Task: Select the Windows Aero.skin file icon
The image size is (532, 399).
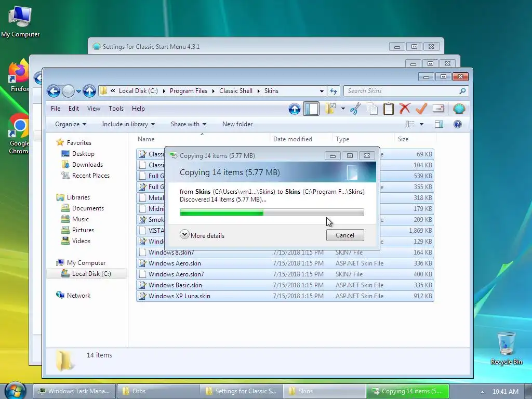Action: [142, 263]
